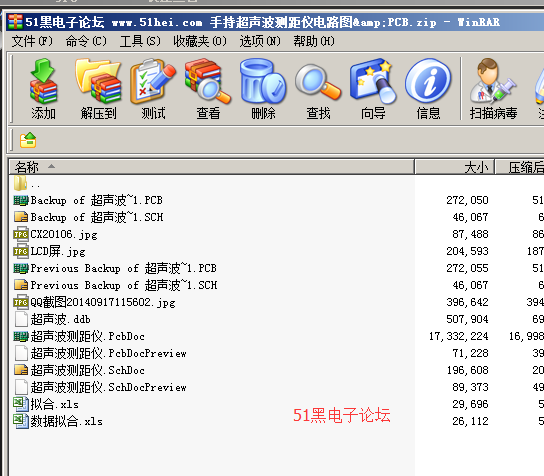The height and width of the screenshot is (476, 544).
Task: Open the 收藏夹(O) menu
Action: (x=200, y=41)
